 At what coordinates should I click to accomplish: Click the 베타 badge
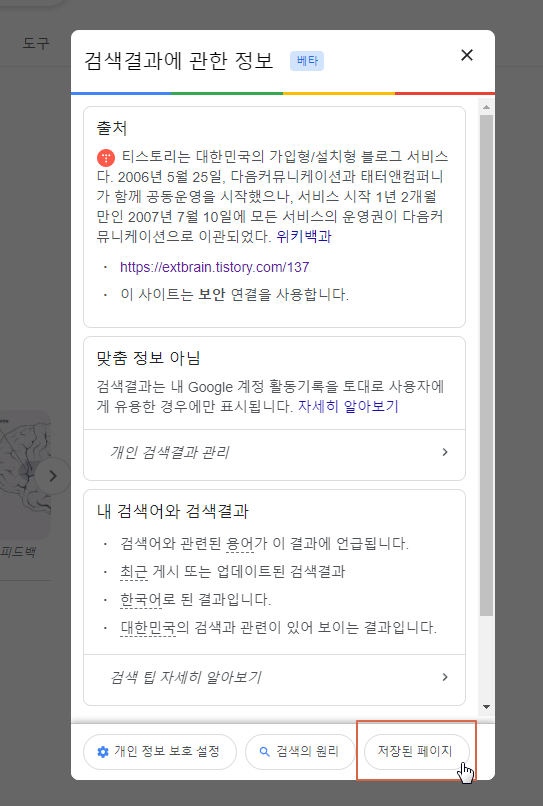(x=307, y=61)
